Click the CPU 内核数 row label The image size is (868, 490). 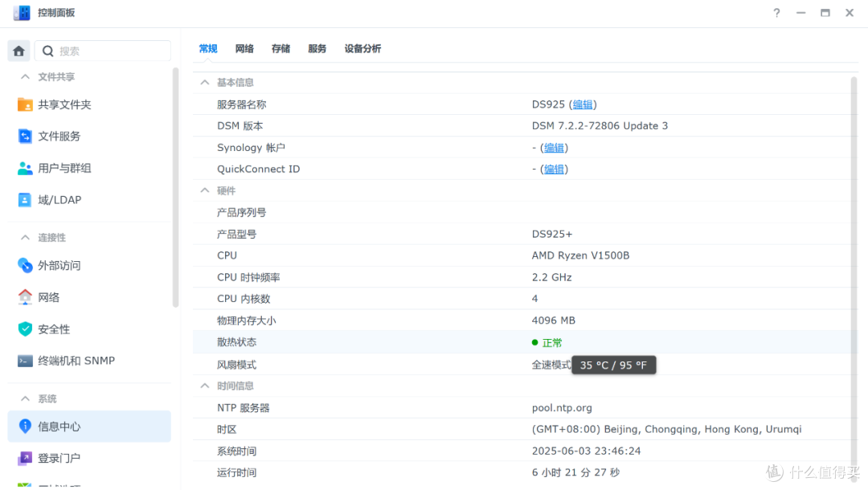click(244, 299)
